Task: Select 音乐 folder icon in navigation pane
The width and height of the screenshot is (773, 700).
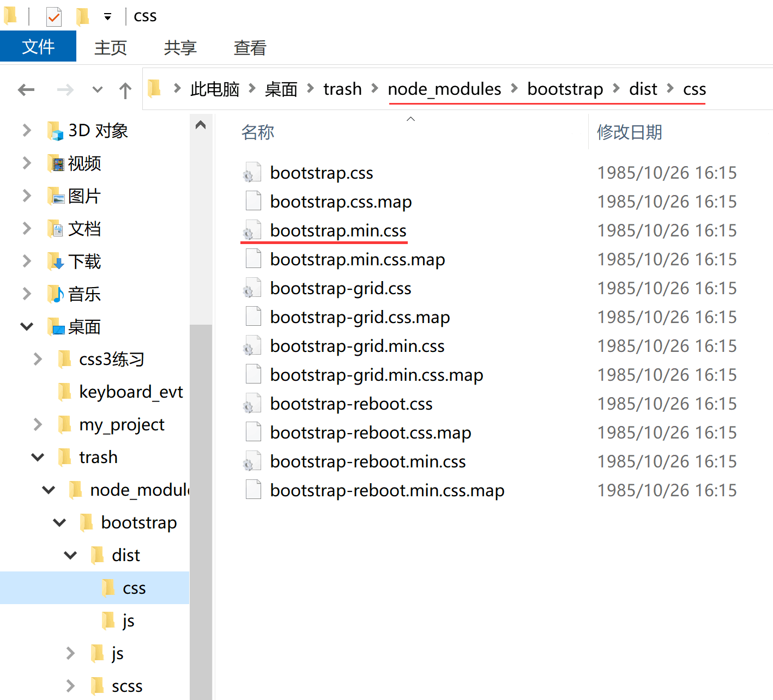Action: (x=56, y=294)
